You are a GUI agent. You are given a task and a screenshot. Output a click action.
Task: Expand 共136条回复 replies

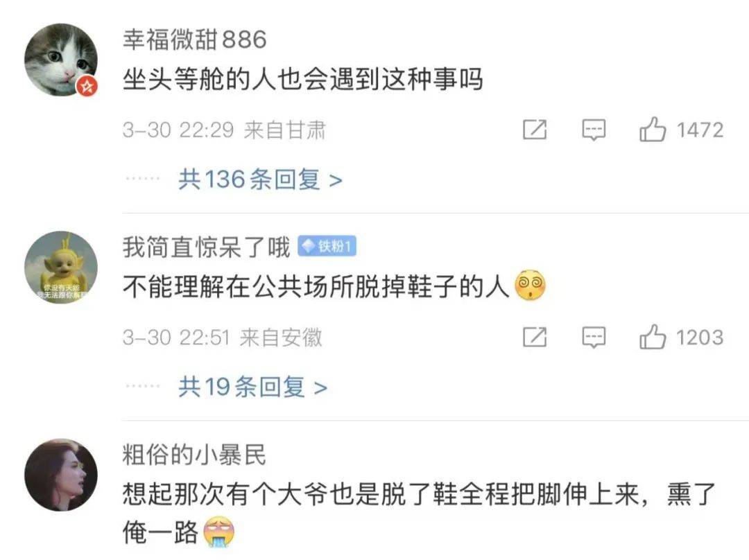click(x=260, y=180)
